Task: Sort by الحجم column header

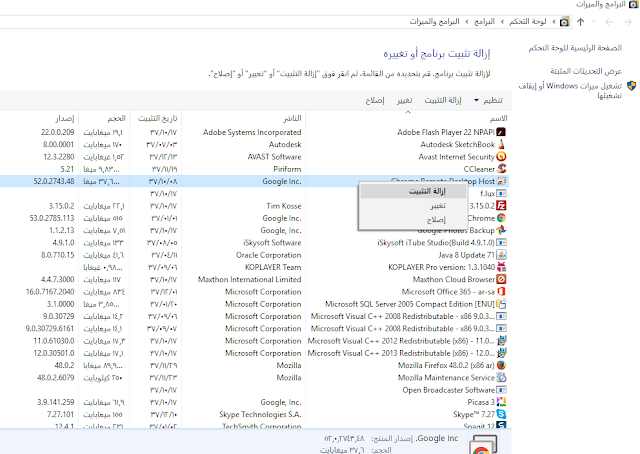Action: 104,118
